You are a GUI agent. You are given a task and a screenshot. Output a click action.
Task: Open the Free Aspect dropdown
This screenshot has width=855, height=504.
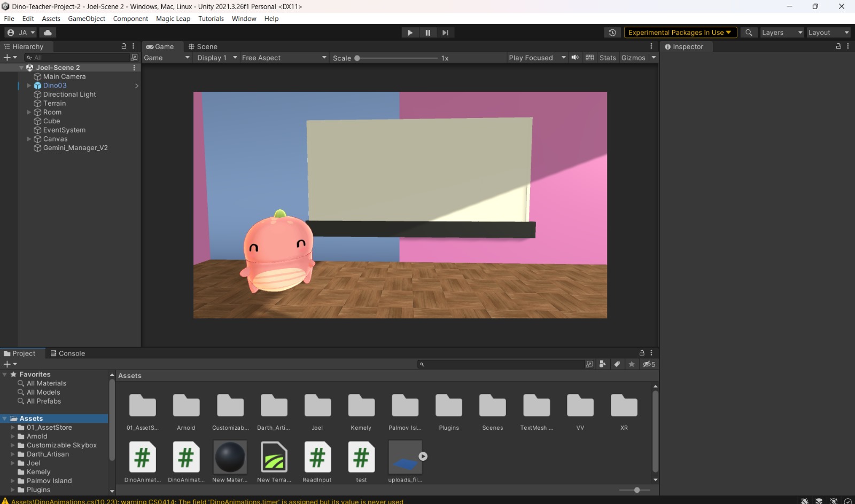coord(283,58)
